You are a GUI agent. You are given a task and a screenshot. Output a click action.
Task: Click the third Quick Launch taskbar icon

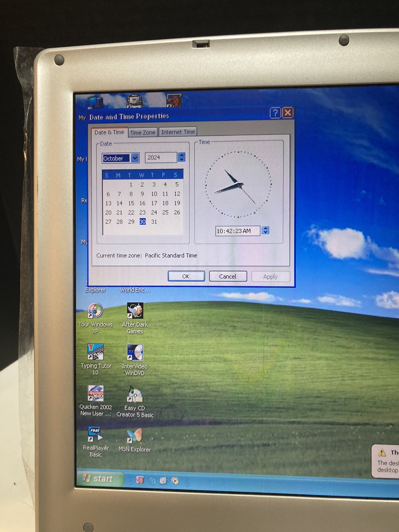tap(163, 480)
